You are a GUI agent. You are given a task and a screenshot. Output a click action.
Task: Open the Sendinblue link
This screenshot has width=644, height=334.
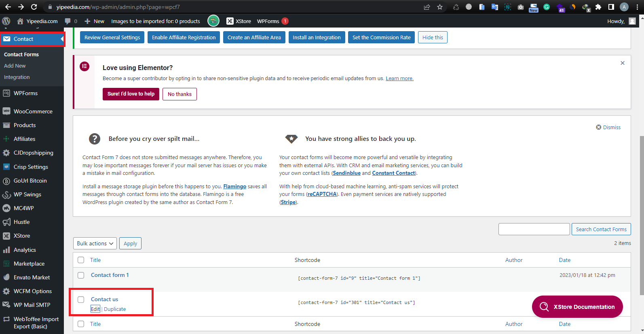coord(346,173)
